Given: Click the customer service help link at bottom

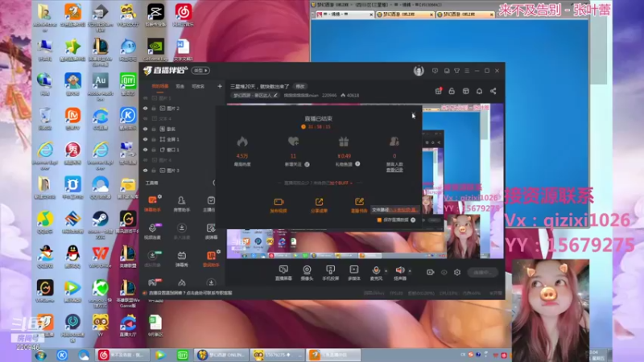Looking at the screenshot, I should tap(190, 293).
